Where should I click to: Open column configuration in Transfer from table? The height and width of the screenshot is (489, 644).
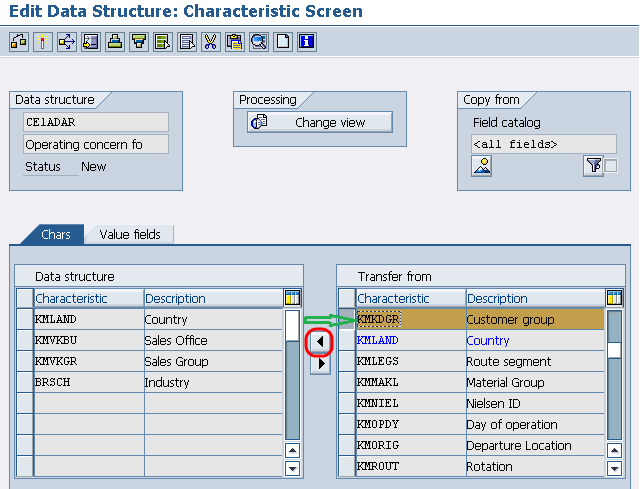614,298
